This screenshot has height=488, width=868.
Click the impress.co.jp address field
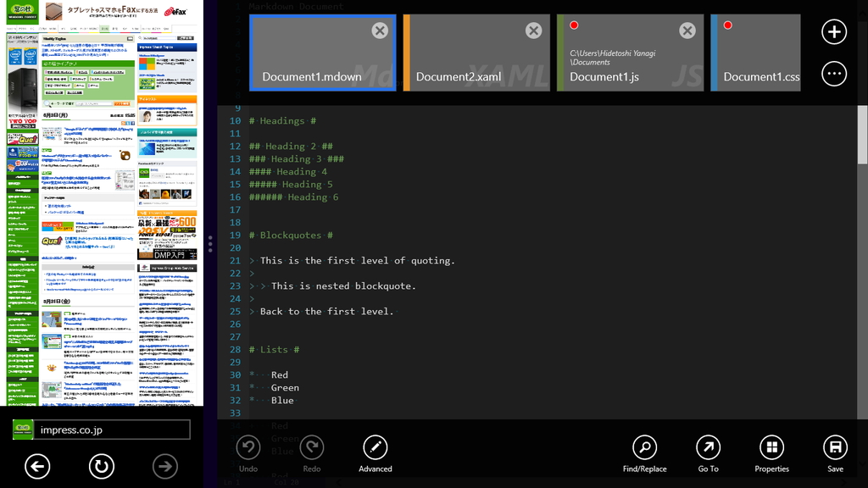(112, 430)
